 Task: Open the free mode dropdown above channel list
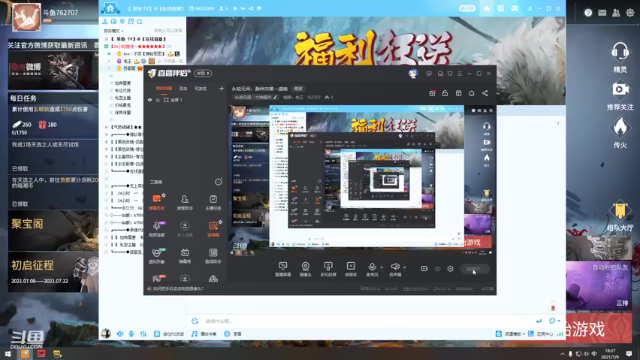coord(113,31)
